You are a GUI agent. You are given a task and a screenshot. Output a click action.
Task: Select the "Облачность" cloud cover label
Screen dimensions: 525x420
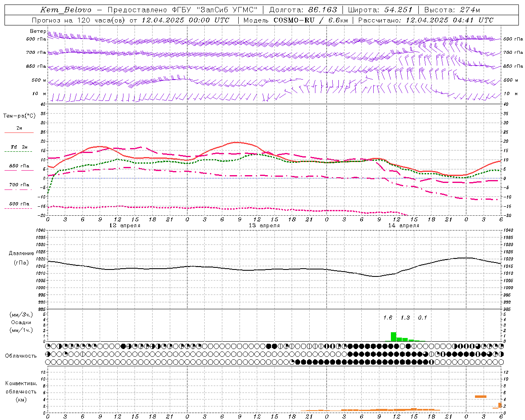(21, 356)
